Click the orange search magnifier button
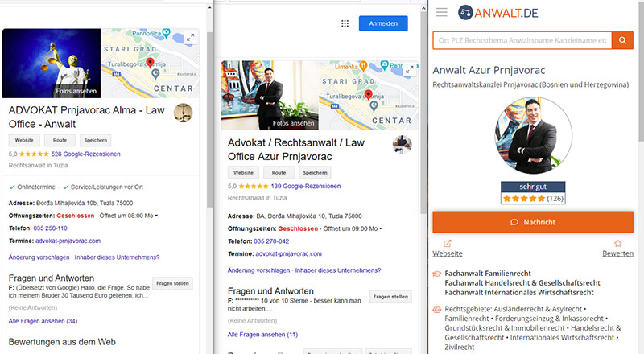The image size is (644, 354). (x=622, y=40)
